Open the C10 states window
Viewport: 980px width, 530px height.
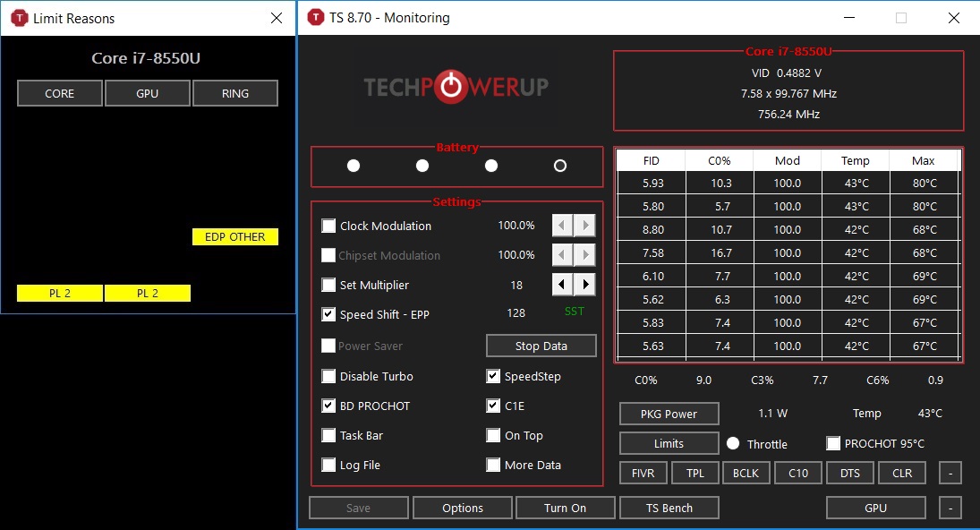click(x=798, y=473)
